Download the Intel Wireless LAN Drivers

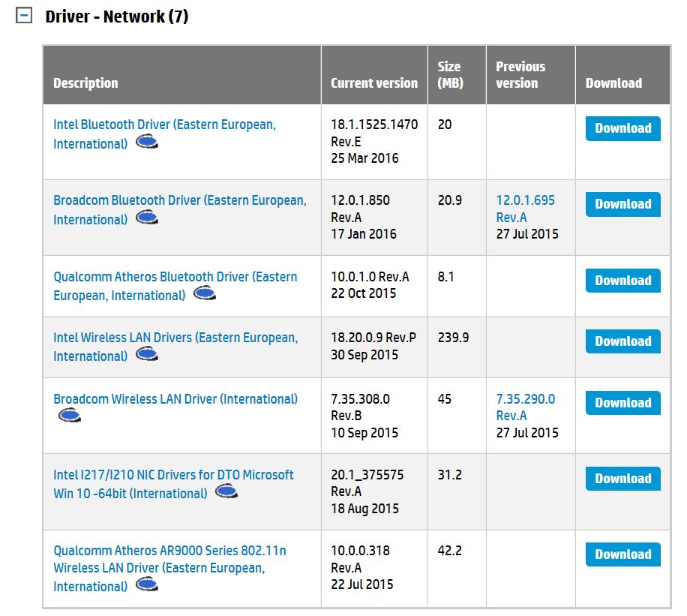pyautogui.click(x=622, y=341)
